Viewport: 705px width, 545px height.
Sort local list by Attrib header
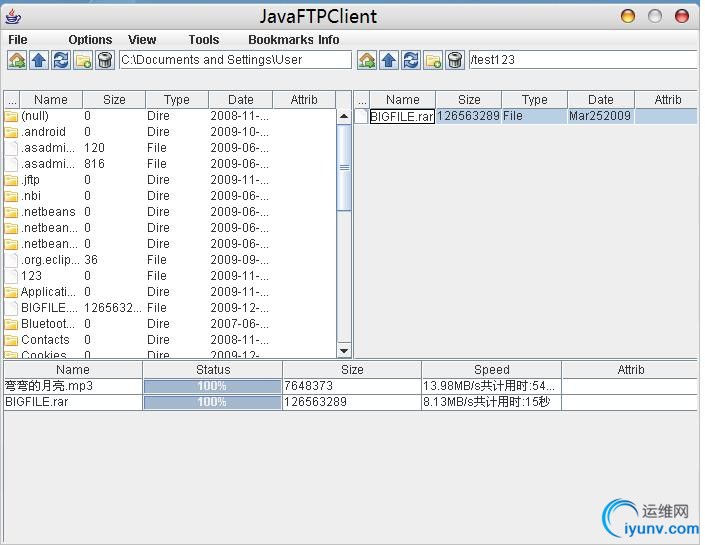pos(304,99)
